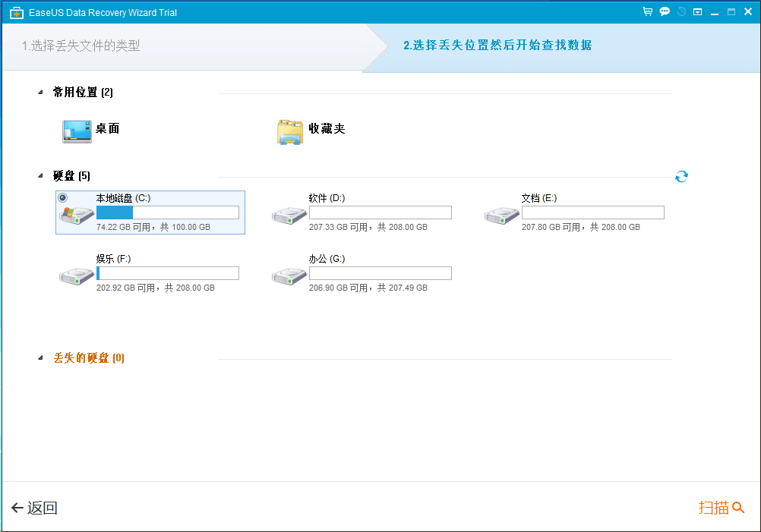Click the 桌面 label text
This screenshot has width=761, height=532.
(107, 128)
